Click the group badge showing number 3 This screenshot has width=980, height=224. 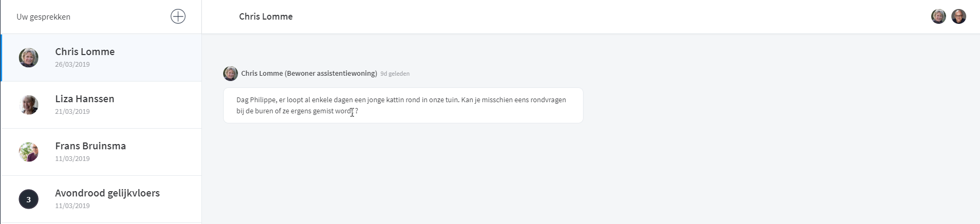[x=29, y=199]
